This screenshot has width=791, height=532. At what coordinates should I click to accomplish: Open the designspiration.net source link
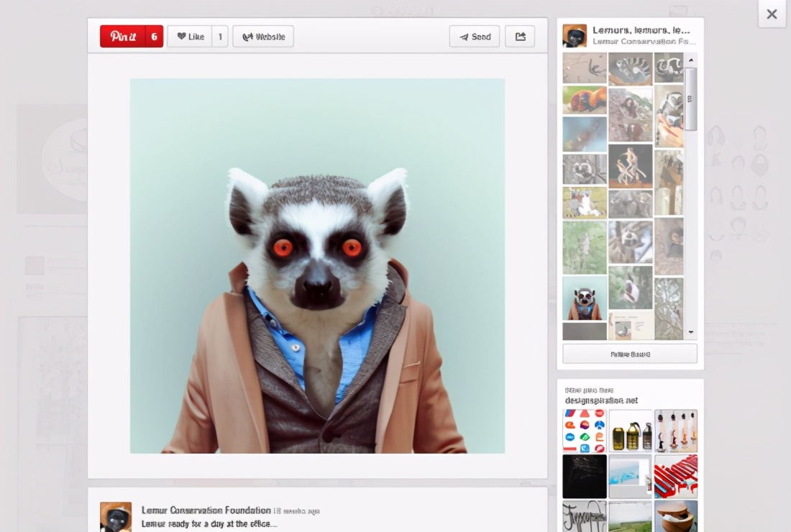click(x=601, y=400)
